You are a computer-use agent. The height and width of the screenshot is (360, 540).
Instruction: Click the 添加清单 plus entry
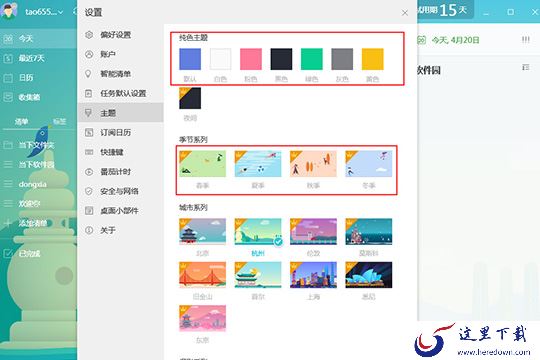(x=38, y=223)
